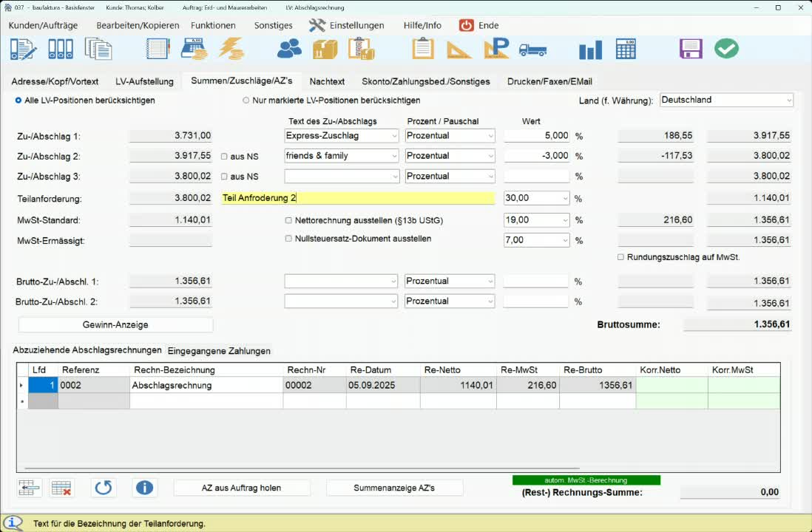The height and width of the screenshot is (532, 812).
Task: Click the yellow 'Teil Anfroderung 2' text field
Action: (x=358, y=198)
